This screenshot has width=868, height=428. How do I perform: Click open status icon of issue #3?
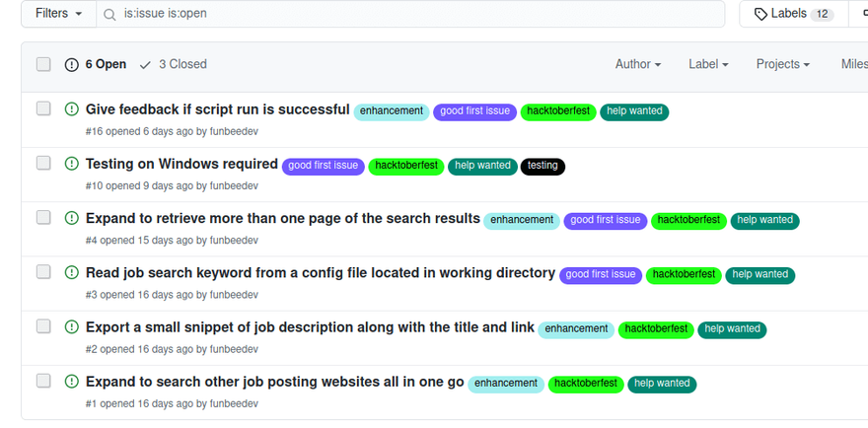pyautogui.click(x=72, y=272)
